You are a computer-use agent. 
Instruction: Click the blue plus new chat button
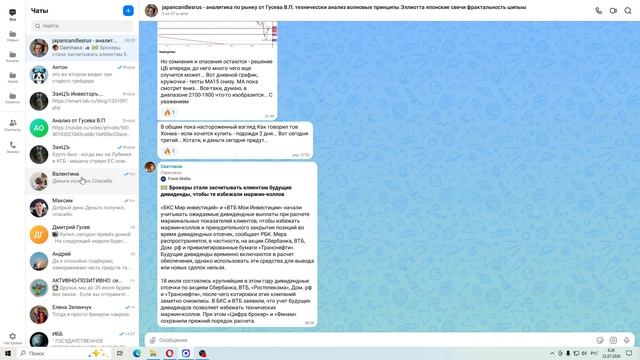[128, 11]
